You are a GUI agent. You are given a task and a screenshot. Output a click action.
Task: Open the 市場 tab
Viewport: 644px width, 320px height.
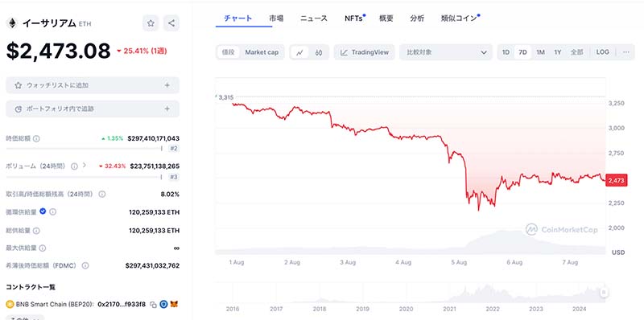pyautogui.click(x=276, y=18)
